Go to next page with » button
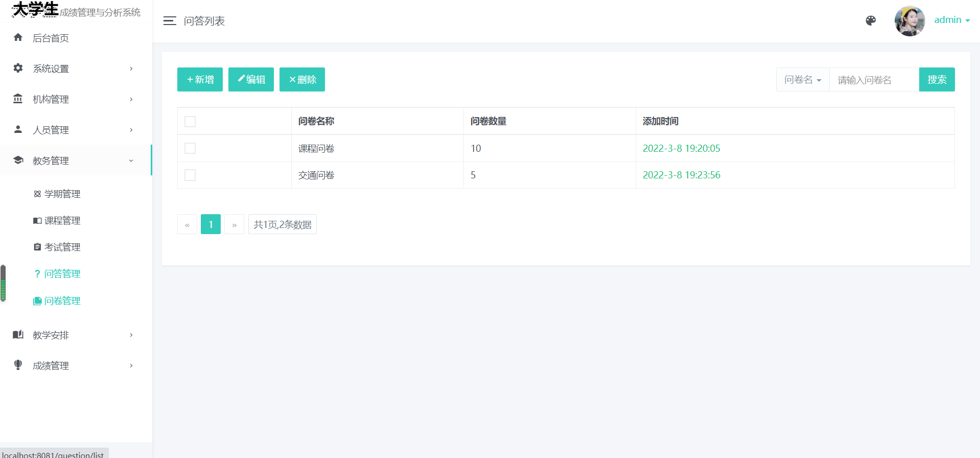 pyautogui.click(x=234, y=224)
